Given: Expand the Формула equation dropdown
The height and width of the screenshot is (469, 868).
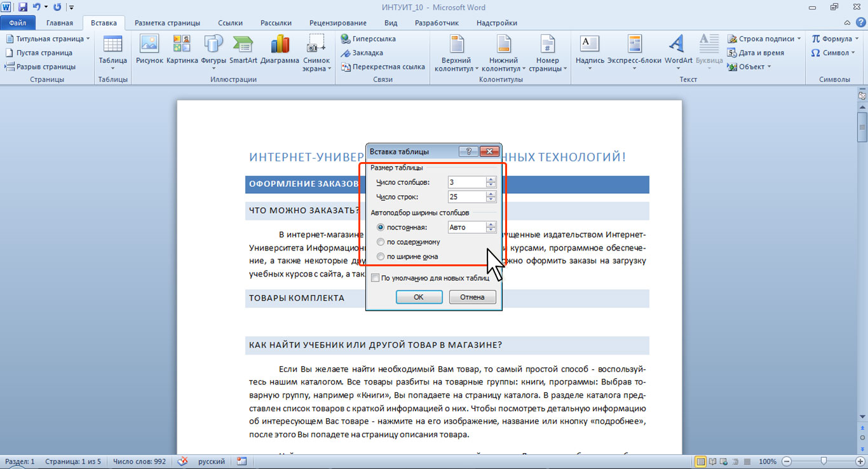Looking at the screenshot, I should [834, 39].
